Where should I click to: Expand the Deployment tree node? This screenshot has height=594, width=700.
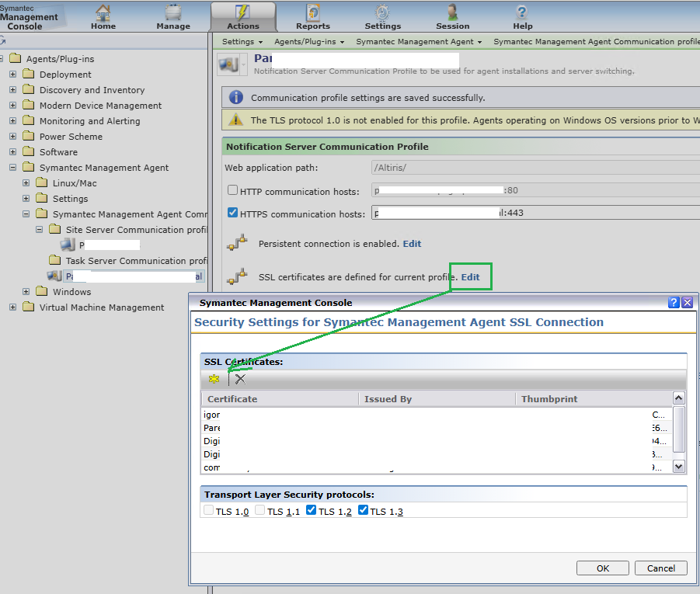(13, 74)
